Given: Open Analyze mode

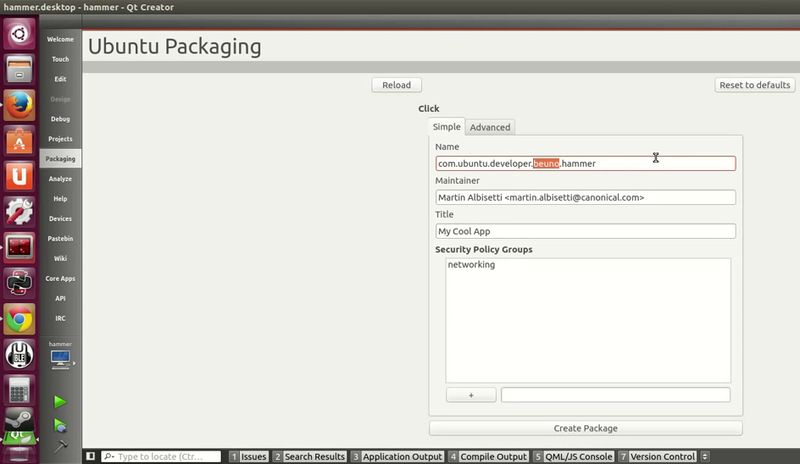Looking at the screenshot, I should click(x=60, y=179).
